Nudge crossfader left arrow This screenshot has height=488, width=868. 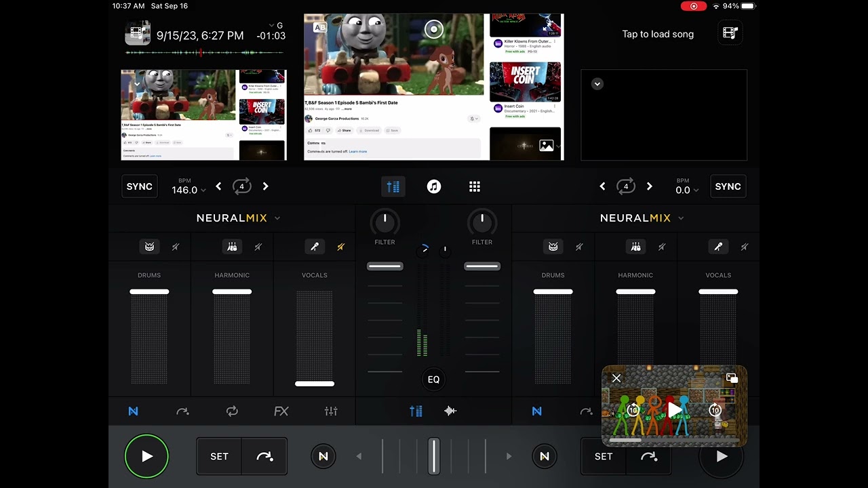(359, 456)
